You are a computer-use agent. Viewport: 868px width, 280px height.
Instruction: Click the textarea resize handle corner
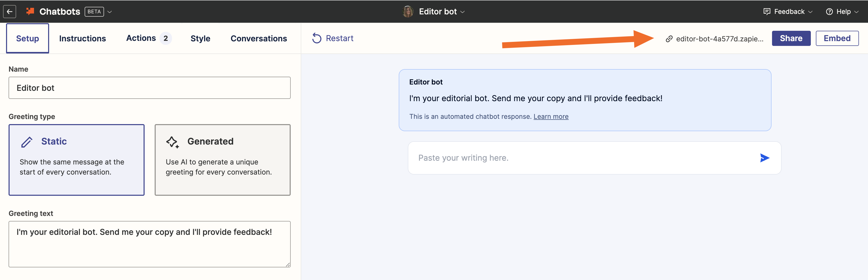coord(288,265)
